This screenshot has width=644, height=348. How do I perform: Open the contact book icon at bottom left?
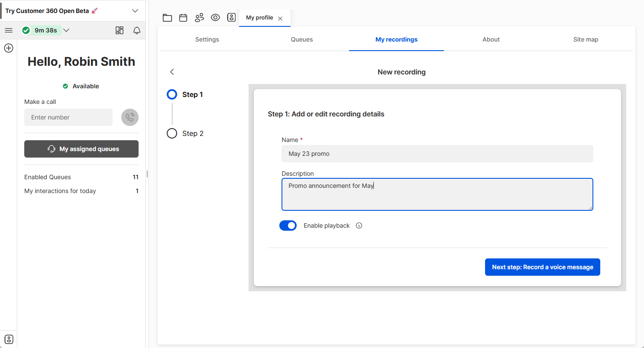pyautogui.click(x=9, y=339)
